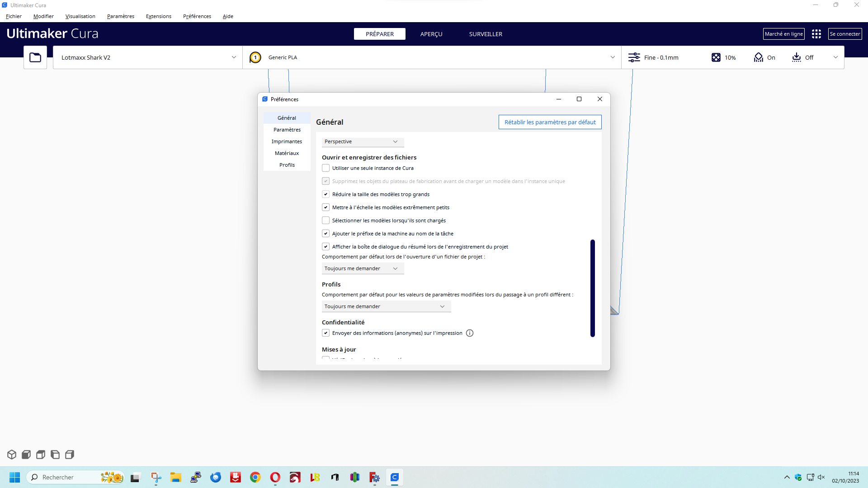Image resolution: width=868 pixels, height=488 pixels.
Task: Open the profile change behavior dropdown under Profils
Action: 386,306
